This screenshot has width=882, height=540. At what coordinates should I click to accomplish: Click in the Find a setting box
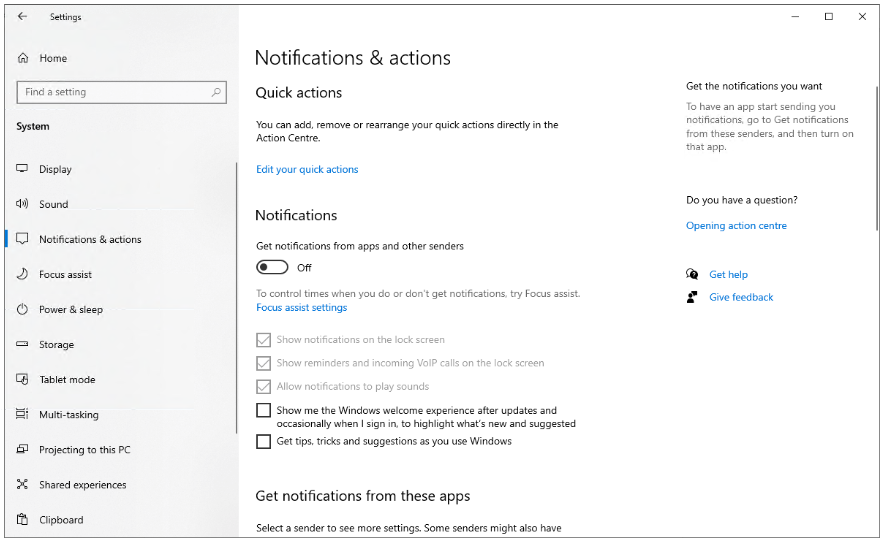coord(110,92)
